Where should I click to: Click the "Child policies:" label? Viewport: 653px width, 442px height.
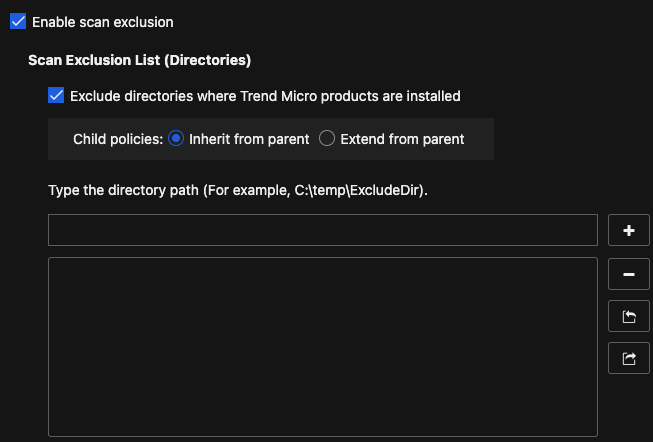coord(117,139)
